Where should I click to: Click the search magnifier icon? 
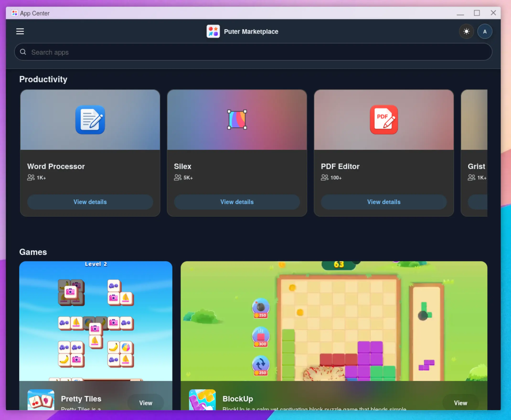[x=23, y=52]
